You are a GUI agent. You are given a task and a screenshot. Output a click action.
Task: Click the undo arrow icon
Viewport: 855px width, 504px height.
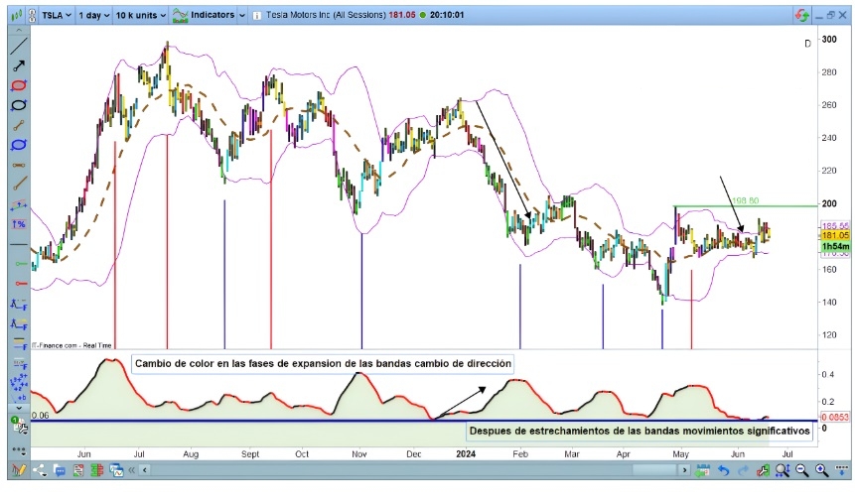[723, 470]
